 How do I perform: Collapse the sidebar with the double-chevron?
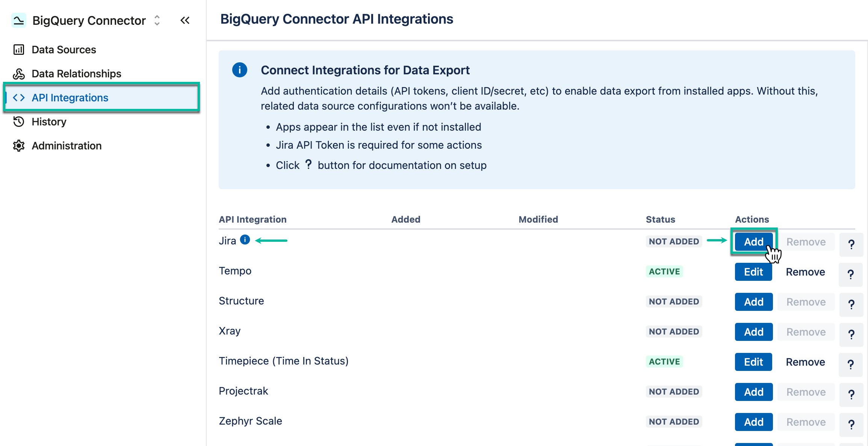[x=185, y=20]
